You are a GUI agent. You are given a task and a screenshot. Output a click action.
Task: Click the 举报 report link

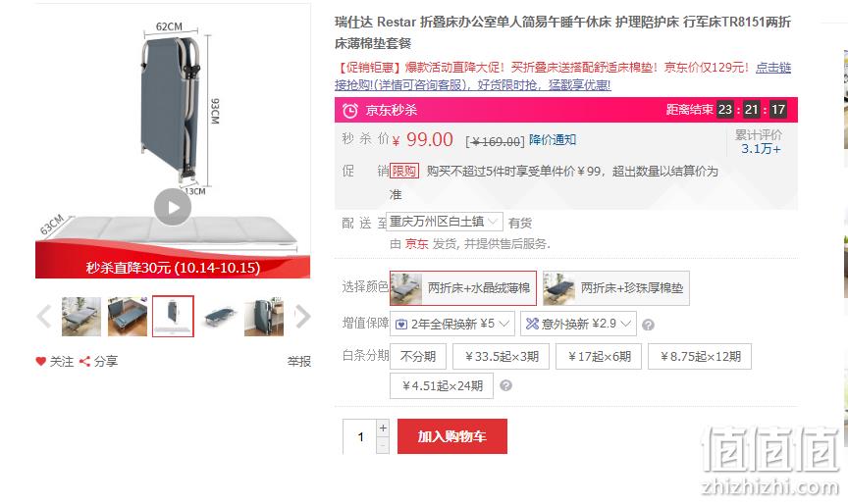[299, 362]
